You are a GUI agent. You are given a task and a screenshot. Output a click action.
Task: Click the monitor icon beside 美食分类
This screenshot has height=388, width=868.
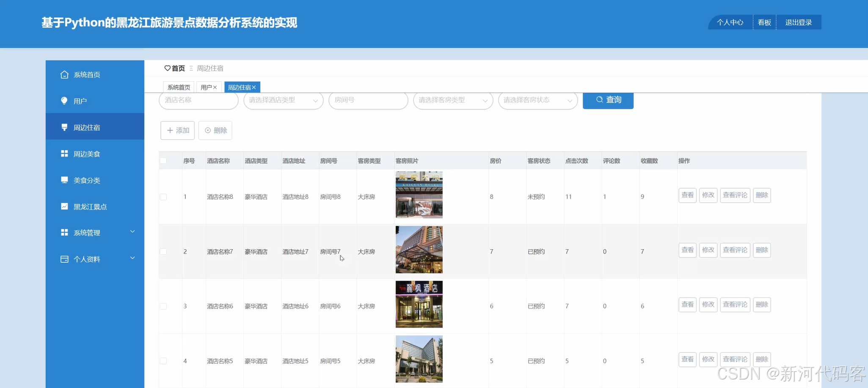(x=64, y=180)
